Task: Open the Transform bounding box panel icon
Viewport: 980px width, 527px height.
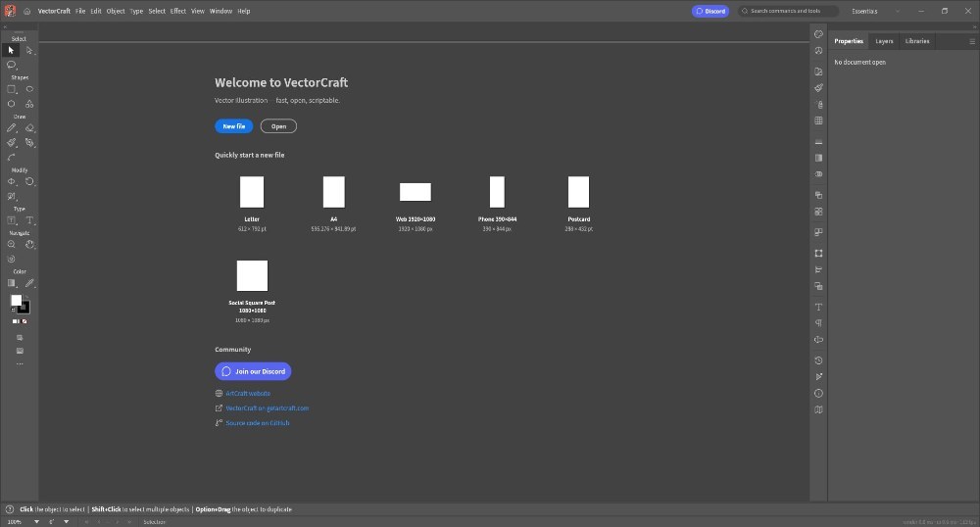Action: pos(818,254)
